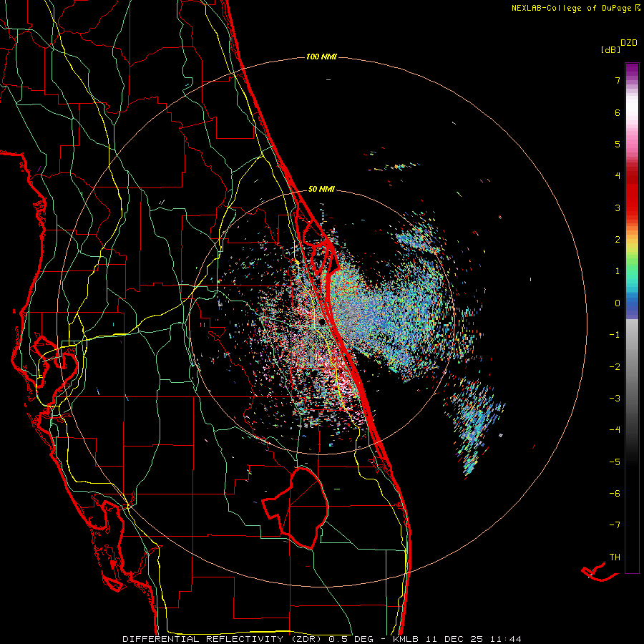Click the -5 value on the color scale

(x=615, y=462)
